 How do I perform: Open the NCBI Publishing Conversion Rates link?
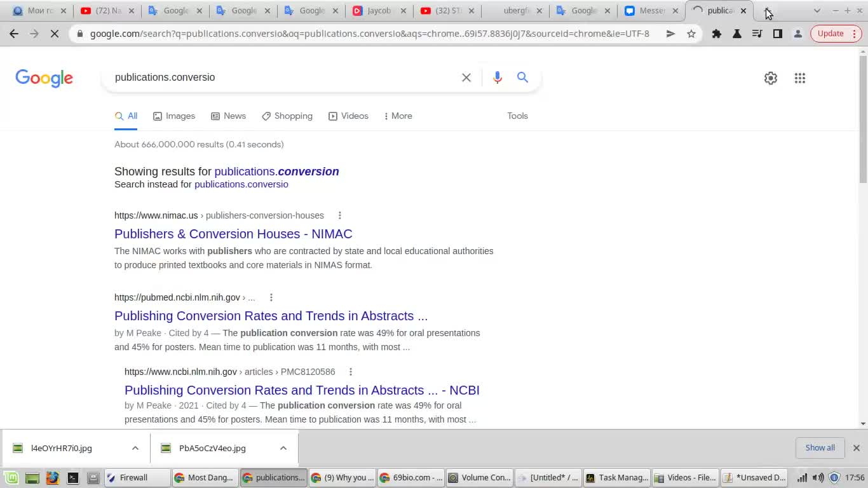[302, 390]
